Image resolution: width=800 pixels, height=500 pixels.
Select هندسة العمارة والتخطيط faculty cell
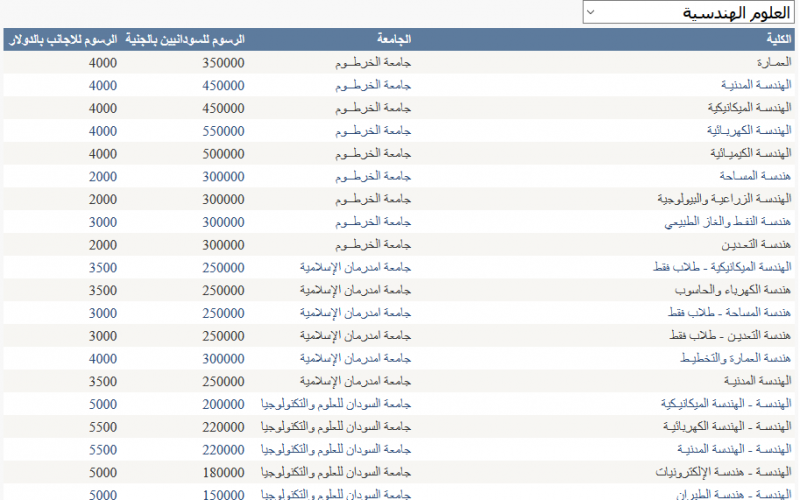[x=736, y=359]
